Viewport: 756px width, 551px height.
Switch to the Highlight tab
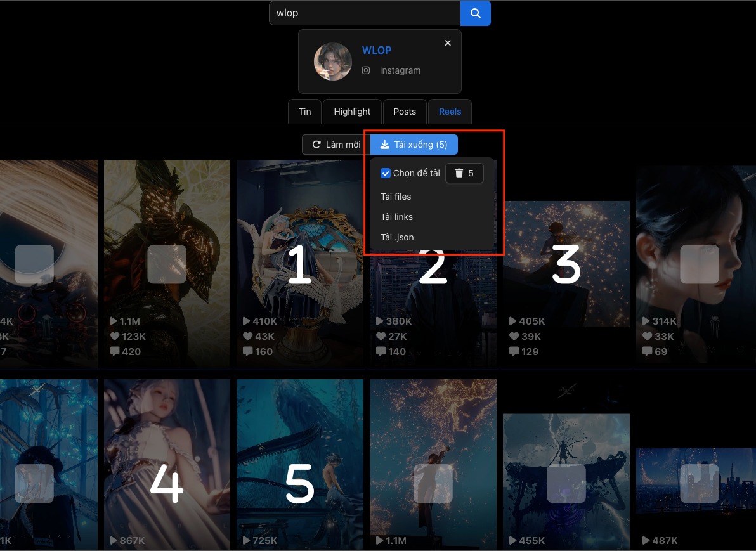pyautogui.click(x=352, y=112)
